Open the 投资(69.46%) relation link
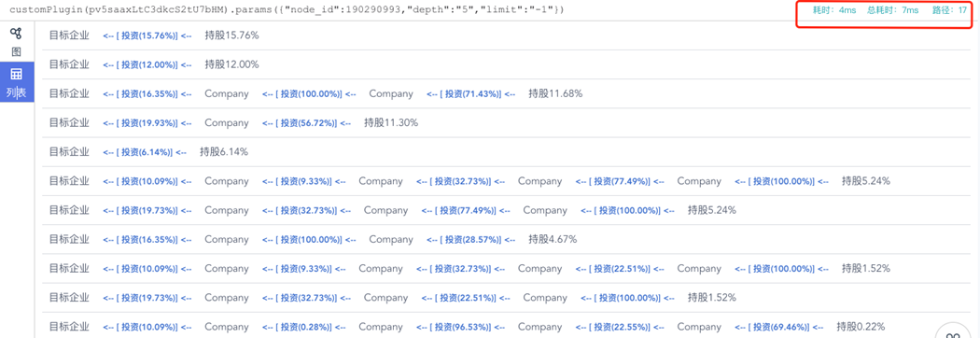 point(779,328)
